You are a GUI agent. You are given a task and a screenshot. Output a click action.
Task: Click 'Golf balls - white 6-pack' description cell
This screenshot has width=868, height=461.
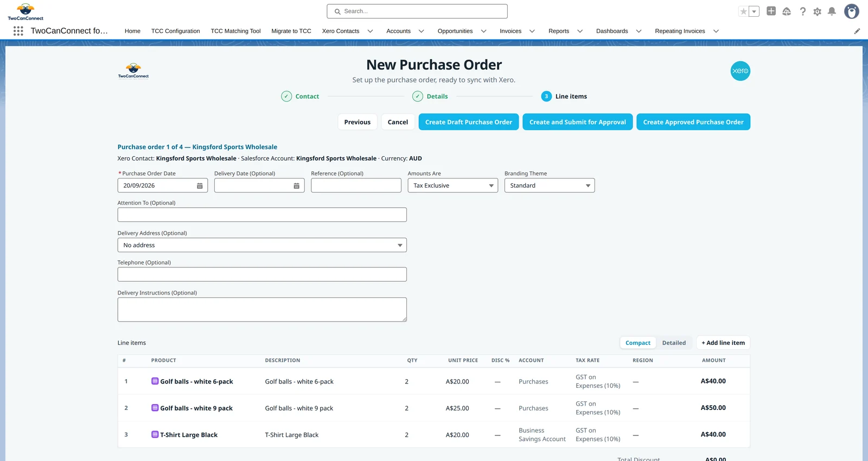(x=299, y=381)
